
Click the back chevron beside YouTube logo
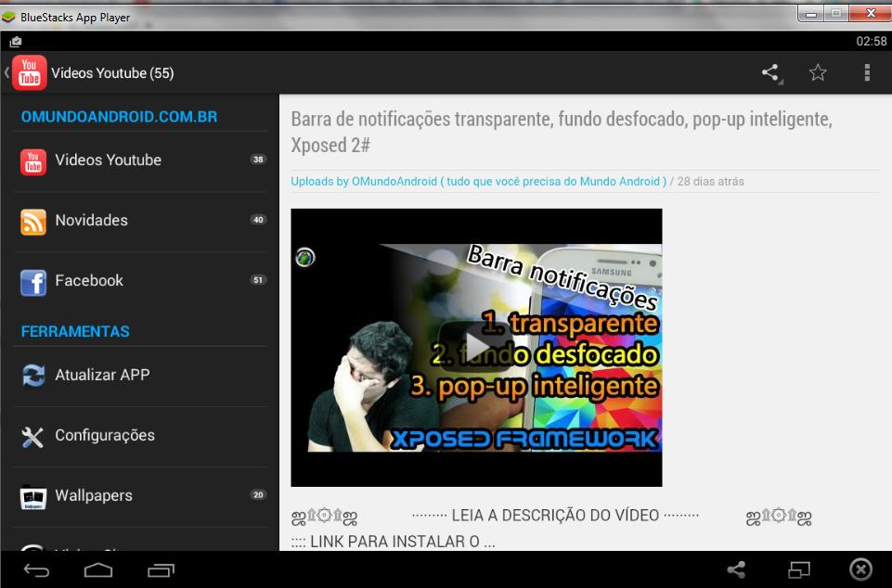6,72
